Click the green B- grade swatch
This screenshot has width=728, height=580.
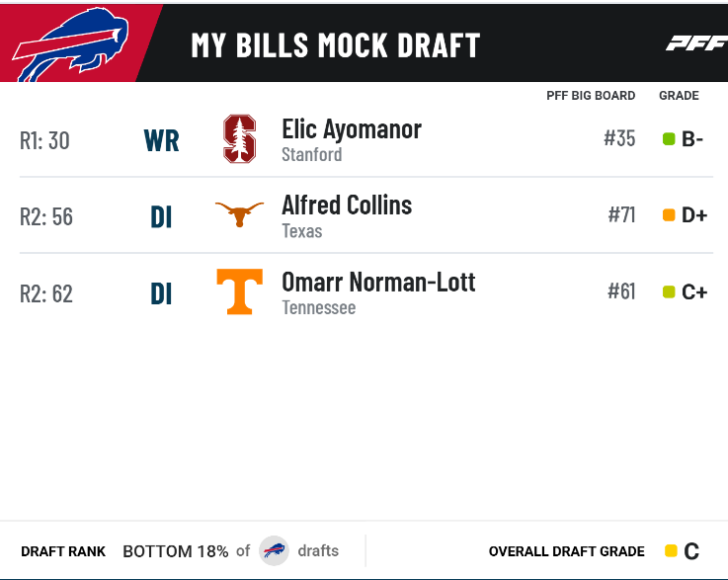point(669,139)
